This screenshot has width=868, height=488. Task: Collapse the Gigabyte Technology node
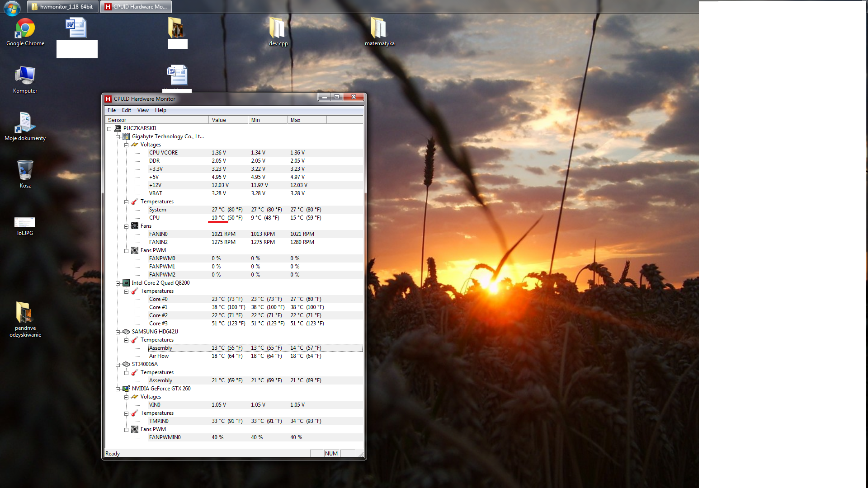pyautogui.click(x=118, y=137)
